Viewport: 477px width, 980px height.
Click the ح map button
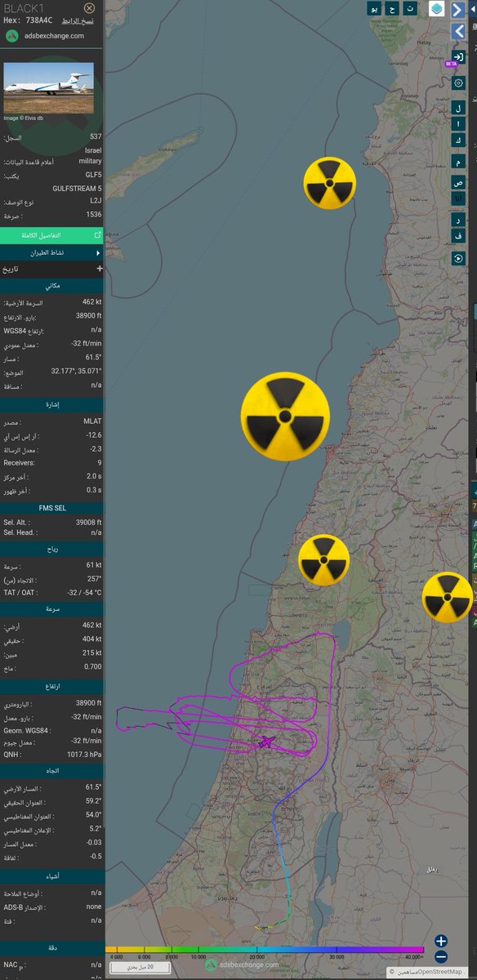[392, 8]
